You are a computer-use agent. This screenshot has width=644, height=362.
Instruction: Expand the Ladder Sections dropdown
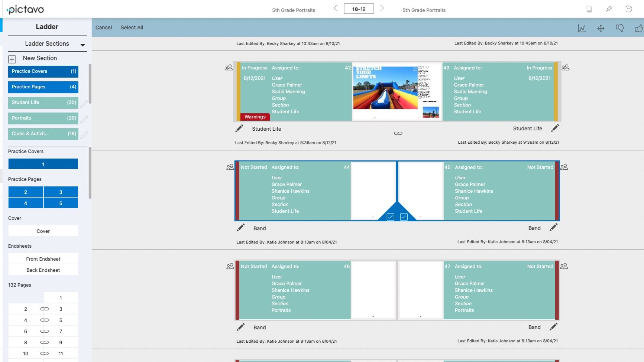(x=82, y=44)
